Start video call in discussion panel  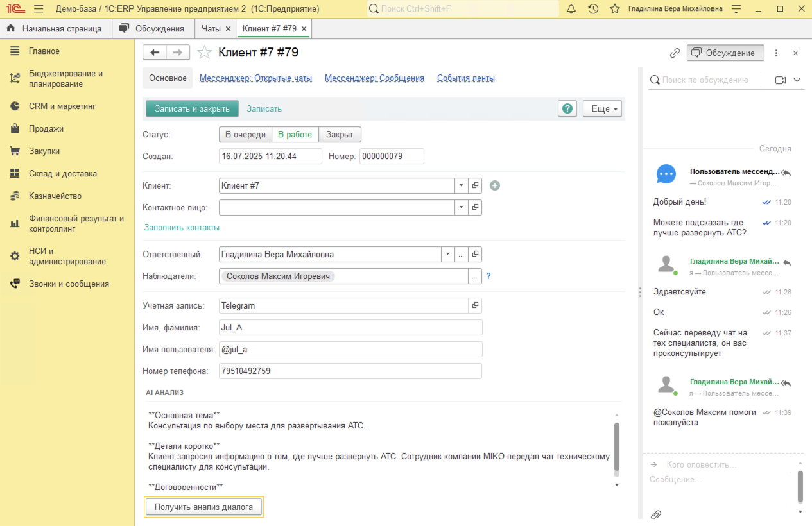pyautogui.click(x=781, y=80)
